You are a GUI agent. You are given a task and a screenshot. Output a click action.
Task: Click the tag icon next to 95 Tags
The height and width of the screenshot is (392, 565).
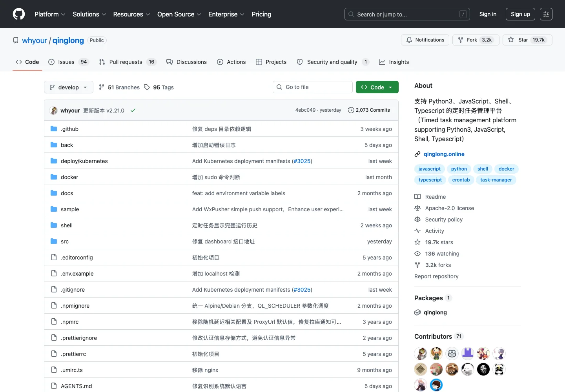point(147,87)
